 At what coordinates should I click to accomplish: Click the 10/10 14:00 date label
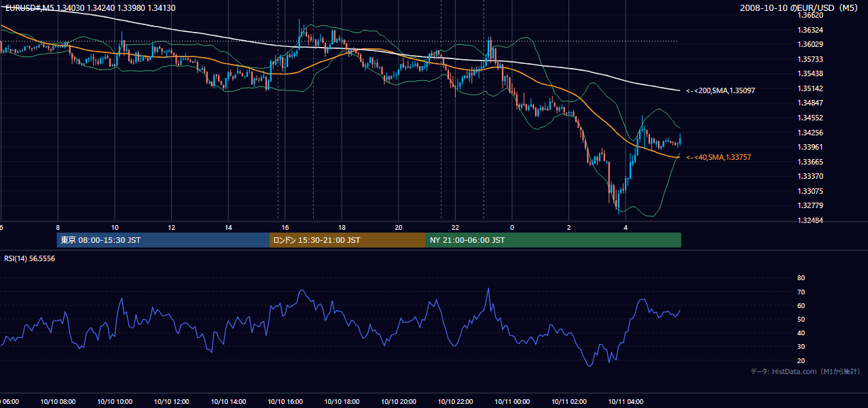(228, 402)
